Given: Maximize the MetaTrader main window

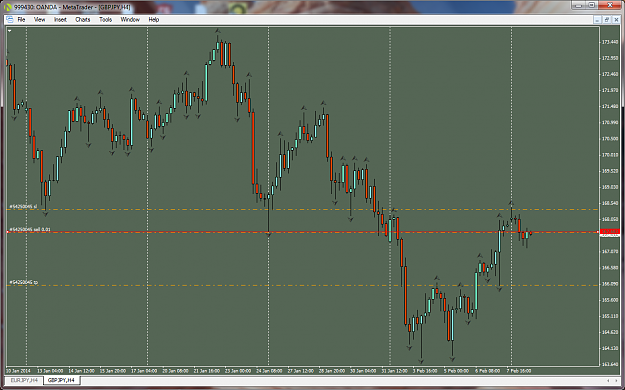Looking at the screenshot, I should click(592, 5).
